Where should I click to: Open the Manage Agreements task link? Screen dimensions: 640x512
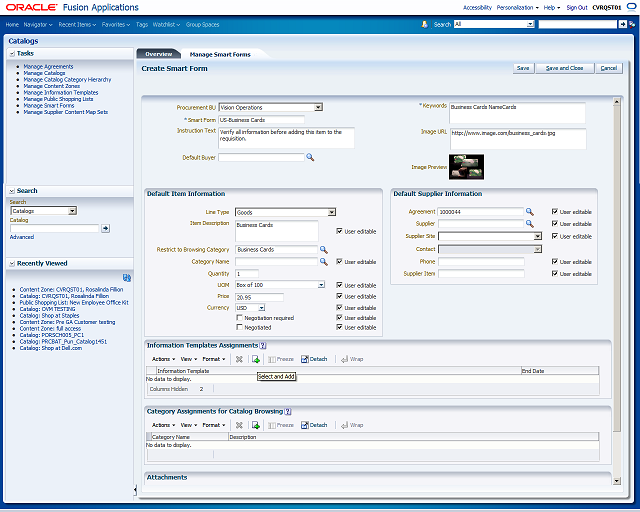pos(48,67)
